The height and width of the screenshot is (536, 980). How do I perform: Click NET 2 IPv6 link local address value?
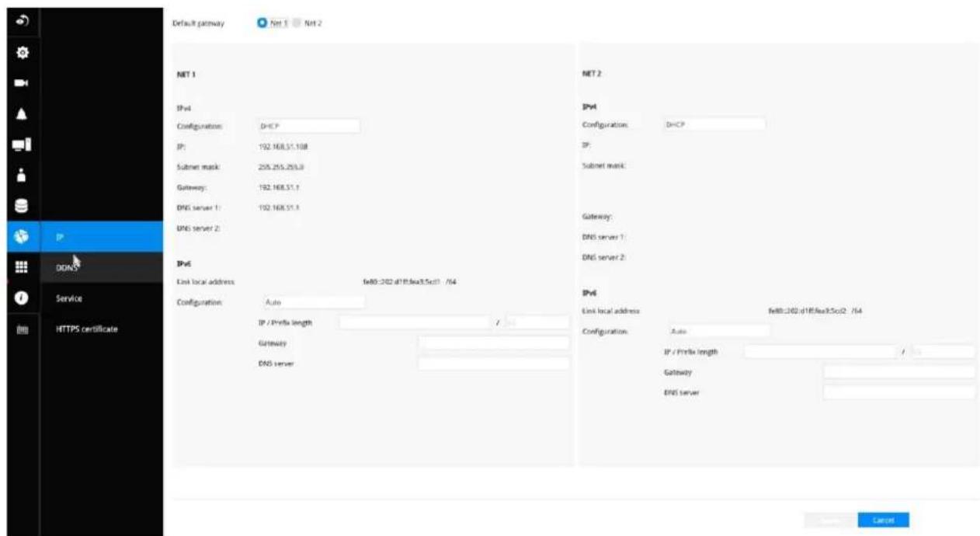[x=815, y=310]
